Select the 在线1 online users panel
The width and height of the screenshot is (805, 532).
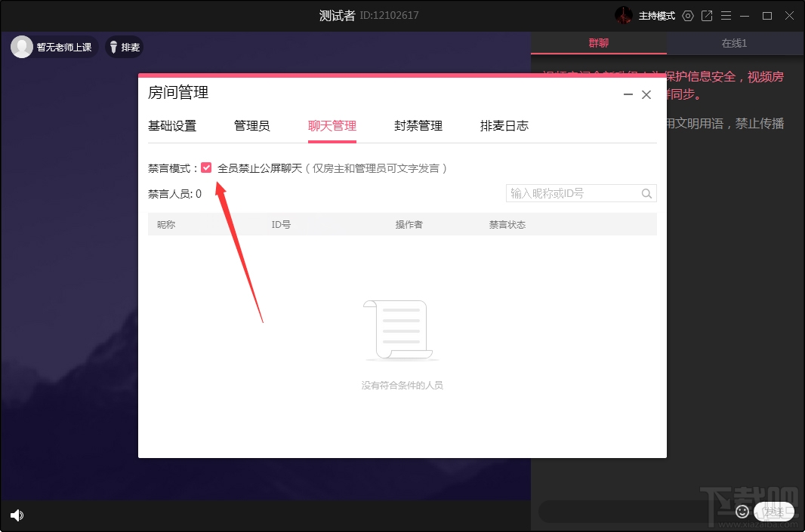pos(733,43)
